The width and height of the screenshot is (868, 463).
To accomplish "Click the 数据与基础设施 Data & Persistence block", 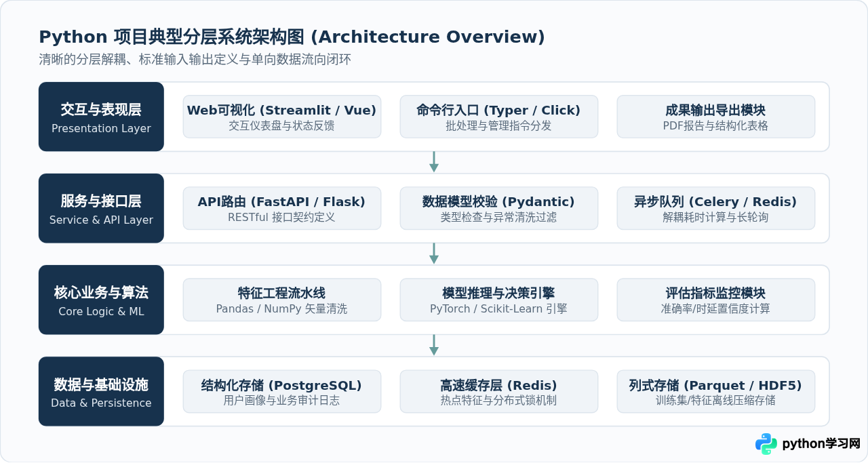I will pyautogui.click(x=101, y=391).
